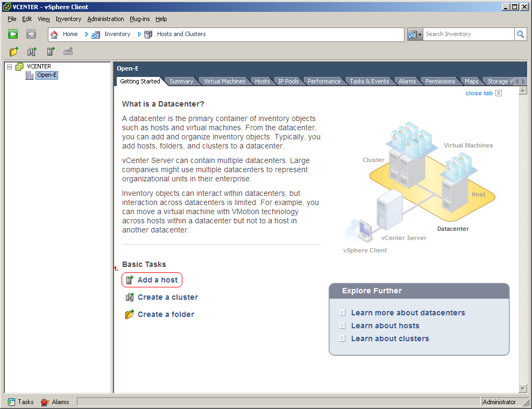This screenshot has width=532, height=409.
Task: Switch to the Performance tab
Action: [x=324, y=81]
